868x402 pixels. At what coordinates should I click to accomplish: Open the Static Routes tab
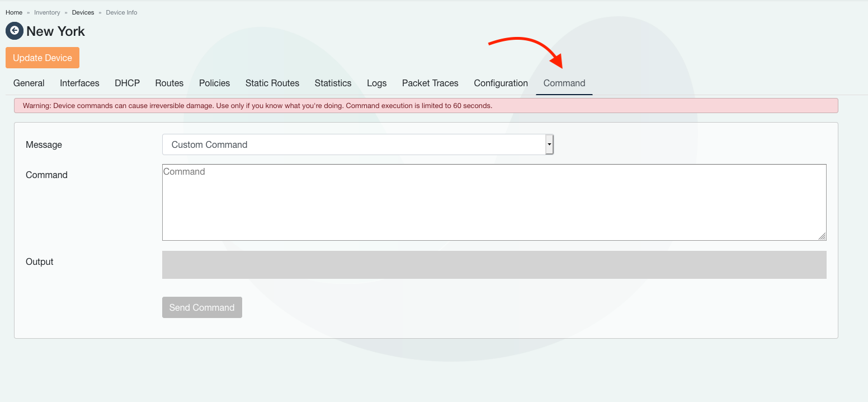[x=272, y=83]
